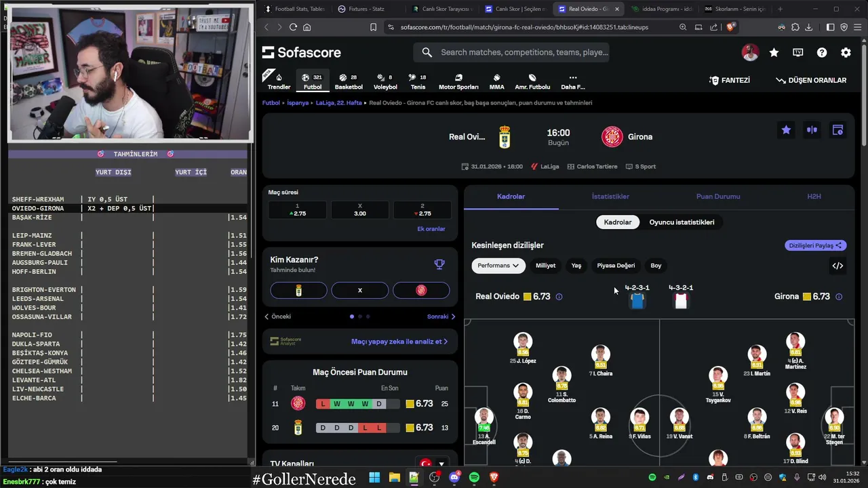Open the Daha F... more sports menu
Image resolution: width=868 pixels, height=488 pixels.
point(573,81)
